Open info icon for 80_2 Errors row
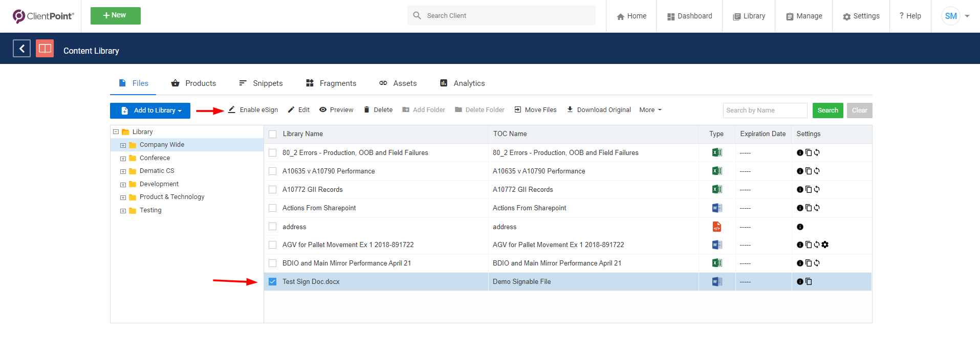Image resolution: width=980 pixels, height=354 pixels. (x=800, y=152)
